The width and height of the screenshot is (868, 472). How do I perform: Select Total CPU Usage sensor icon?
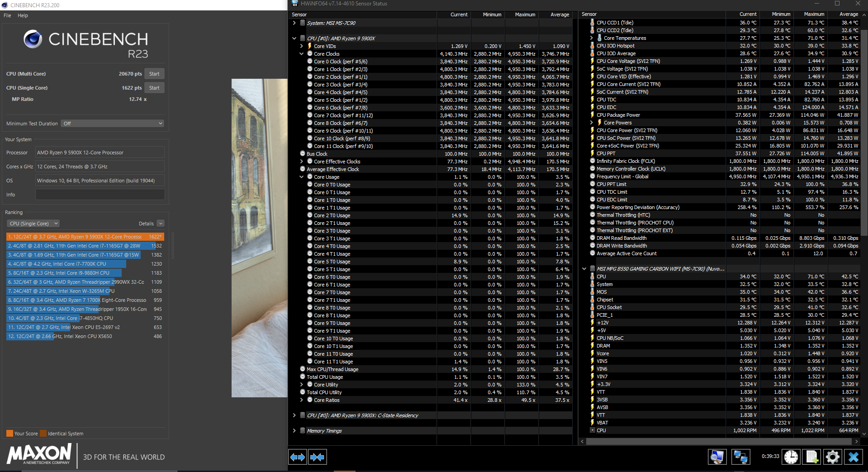(x=303, y=377)
